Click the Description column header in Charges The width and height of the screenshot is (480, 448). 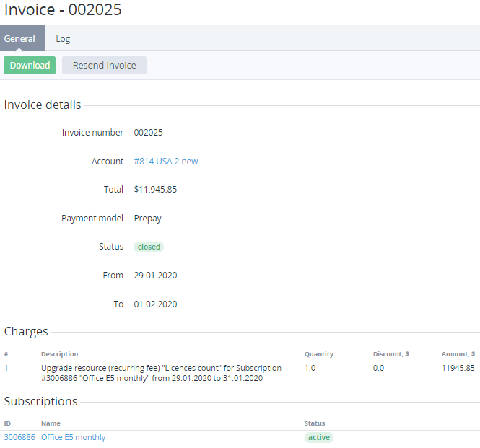(x=59, y=354)
